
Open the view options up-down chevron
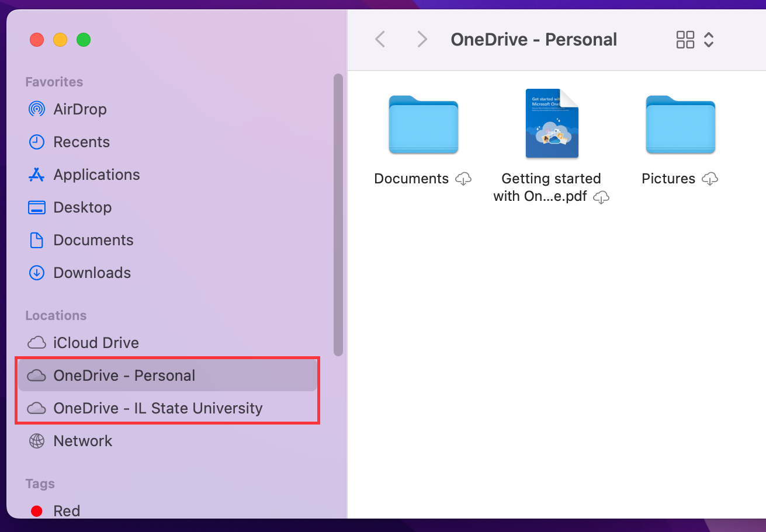pyautogui.click(x=709, y=40)
